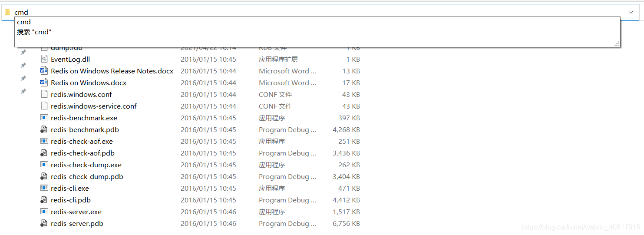This screenshot has width=644, height=235.
Task: Click the redis.windows.conf file icon
Action: coord(44,94)
